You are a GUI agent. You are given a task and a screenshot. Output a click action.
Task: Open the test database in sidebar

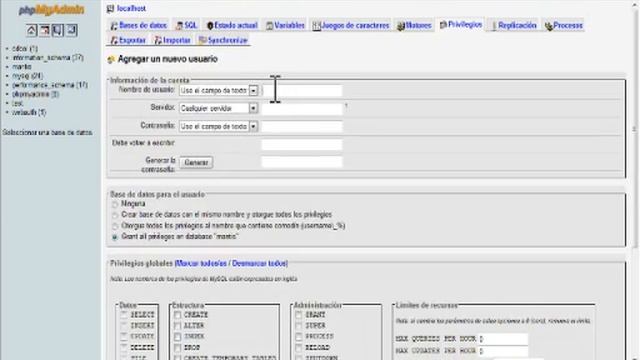click(18, 103)
